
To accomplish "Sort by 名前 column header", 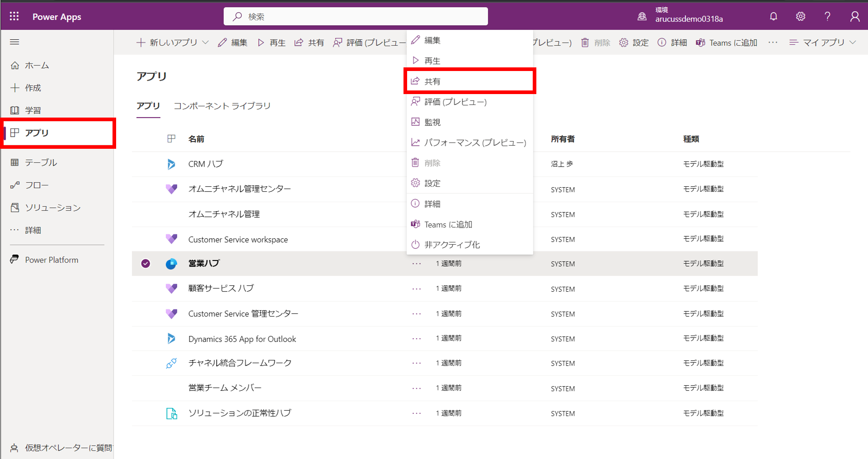I will (196, 139).
